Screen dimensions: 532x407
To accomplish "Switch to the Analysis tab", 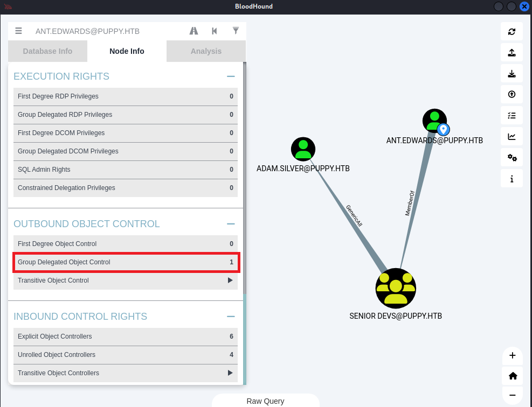I will pyautogui.click(x=206, y=51).
